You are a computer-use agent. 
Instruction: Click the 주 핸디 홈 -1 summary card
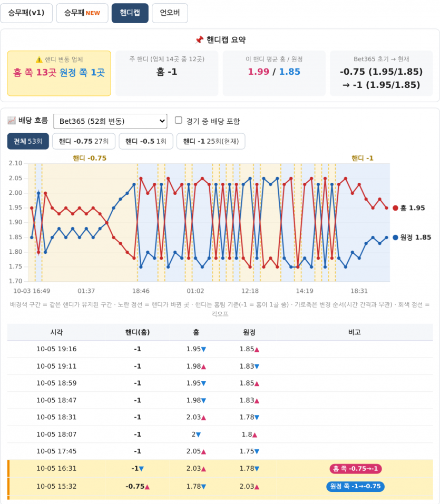pos(167,73)
